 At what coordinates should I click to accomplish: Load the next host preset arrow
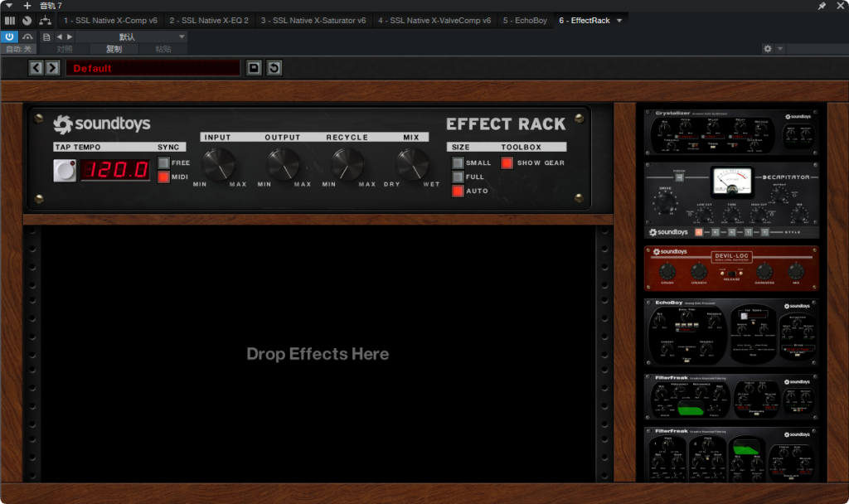70,36
